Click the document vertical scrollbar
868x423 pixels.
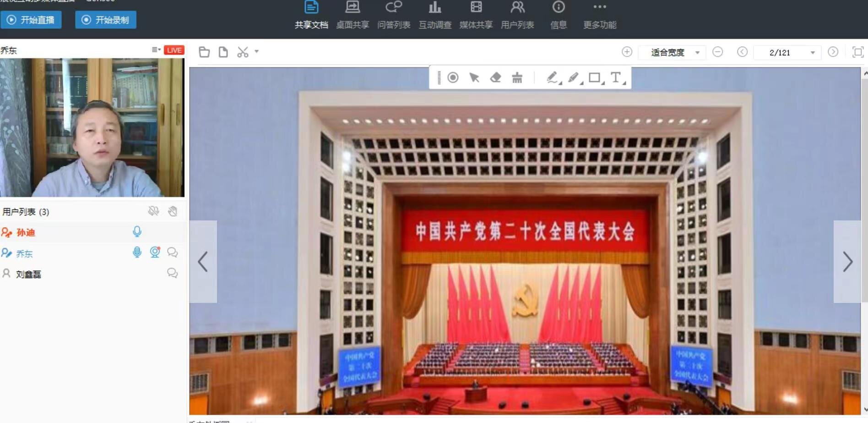coord(865,190)
